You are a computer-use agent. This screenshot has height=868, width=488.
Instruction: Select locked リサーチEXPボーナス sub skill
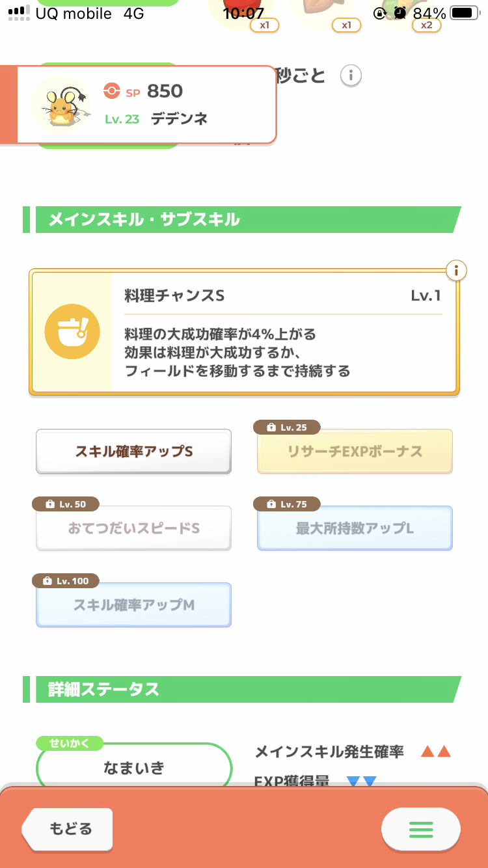[355, 452]
